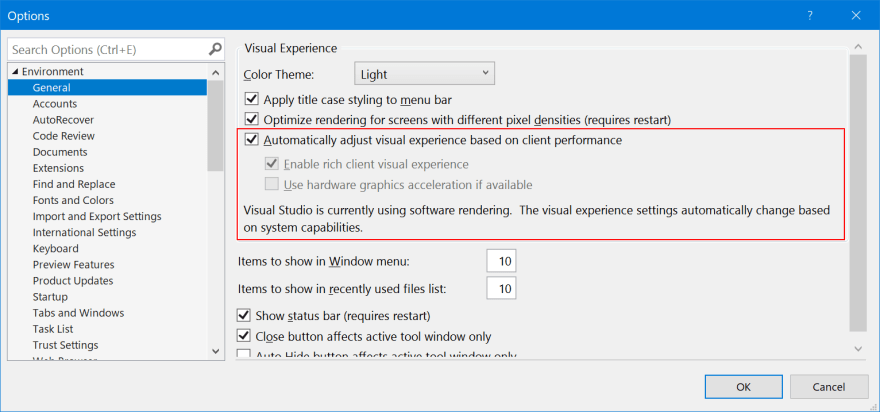880x412 pixels.
Task: Open International Settings page
Action: (84, 232)
